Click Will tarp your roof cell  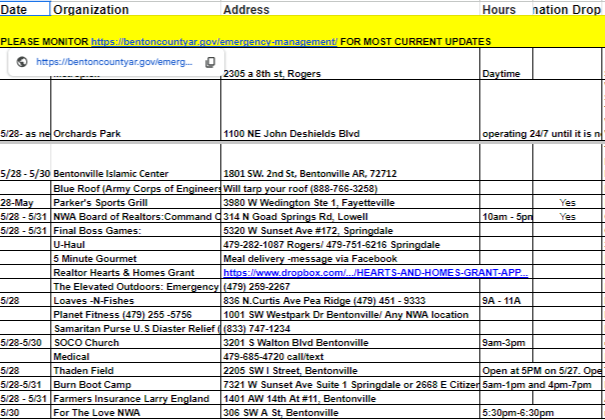pyautogui.click(x=350, y=188)
